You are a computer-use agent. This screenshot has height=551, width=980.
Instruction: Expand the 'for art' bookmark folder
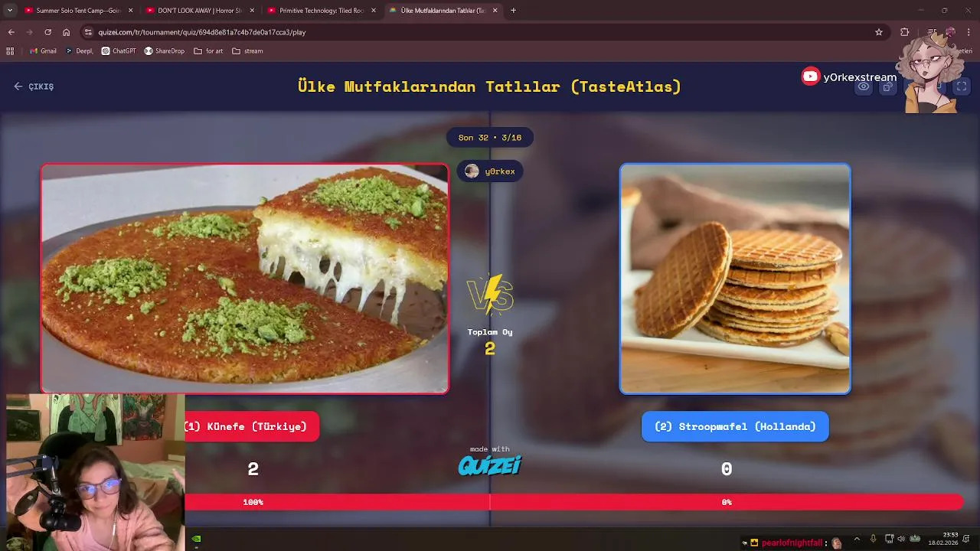point(208,51)
